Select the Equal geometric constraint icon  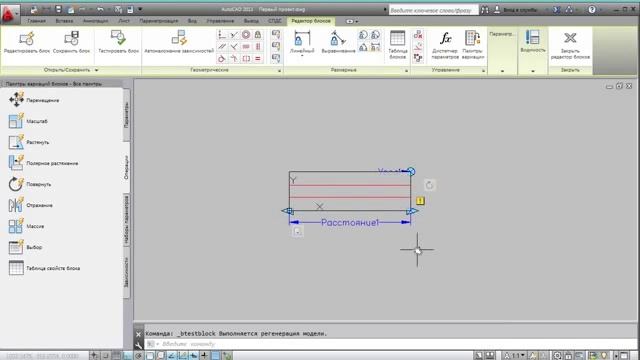(258, 59)
